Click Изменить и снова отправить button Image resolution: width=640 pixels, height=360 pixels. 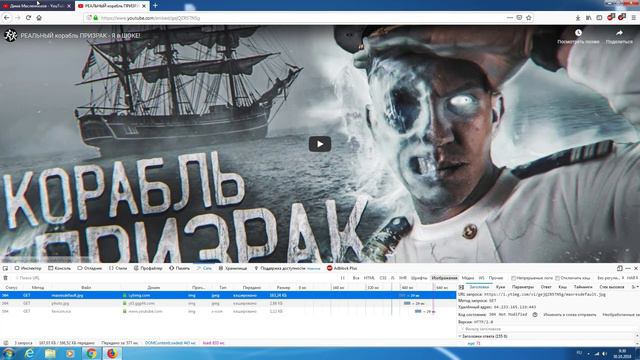click(x=570, y=315)
